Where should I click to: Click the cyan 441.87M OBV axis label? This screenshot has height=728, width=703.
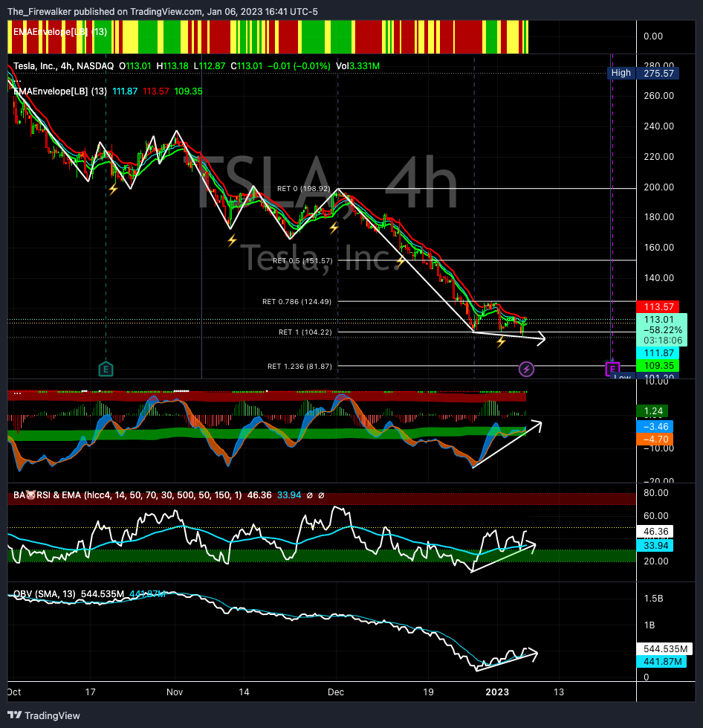point(661,662)
